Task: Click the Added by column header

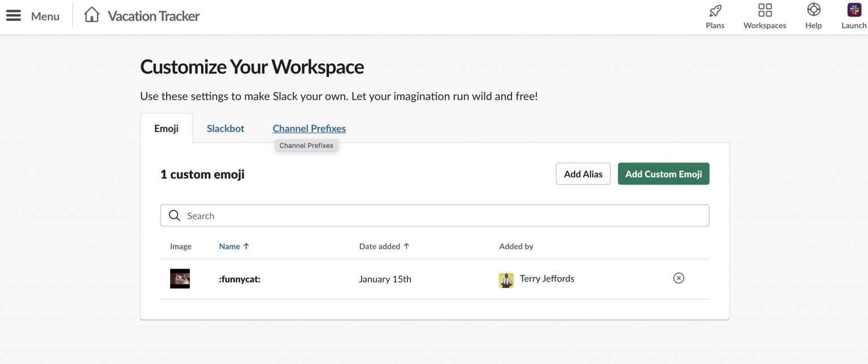Action: click(516, 247)
